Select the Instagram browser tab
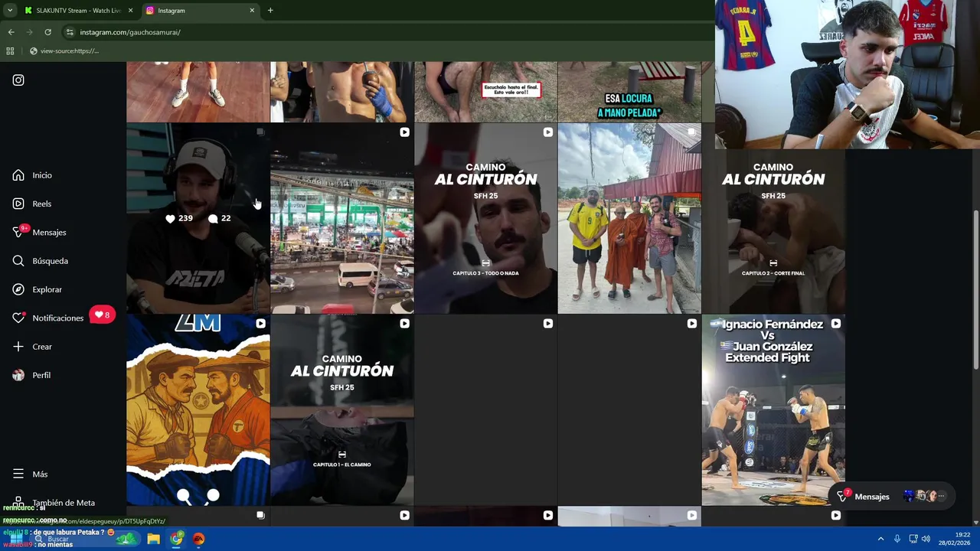The width and height of the screenshot is (980, 551). pyautogui.click(x=199, y=11)
